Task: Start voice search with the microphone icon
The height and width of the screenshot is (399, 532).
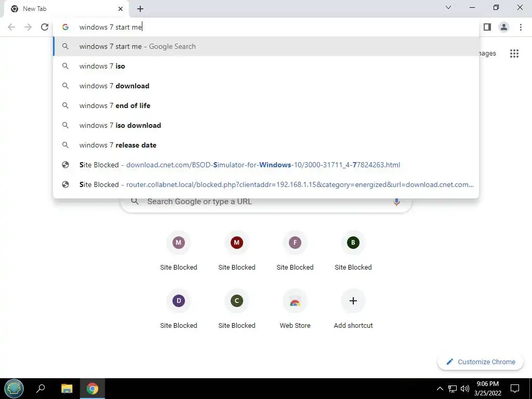Action: (396, 202)
